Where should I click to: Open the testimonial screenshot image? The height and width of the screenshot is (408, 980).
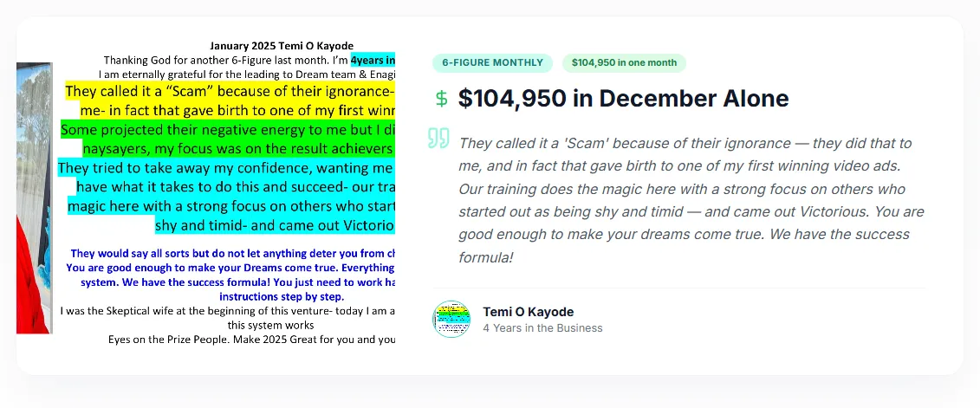coord(205,195)
